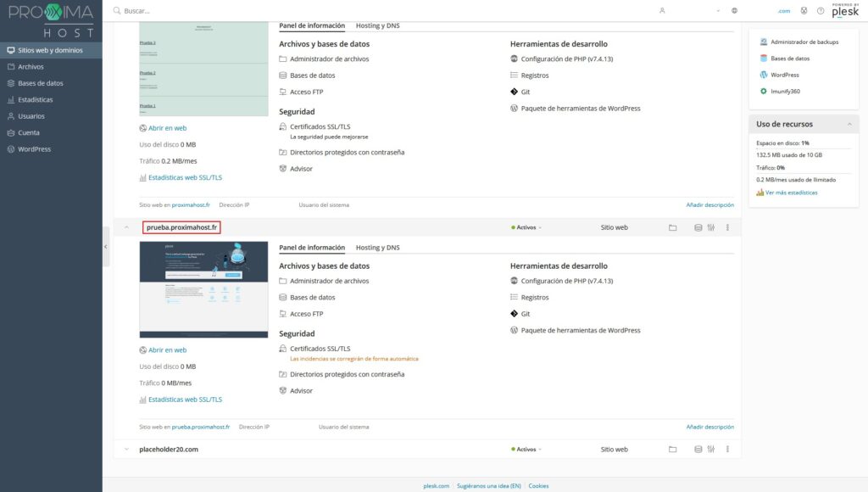Image resolution: width=868 pixels, height=492 pixels.
Task: Open database icon for placeholder20.com row
Action: pos(698,450)
